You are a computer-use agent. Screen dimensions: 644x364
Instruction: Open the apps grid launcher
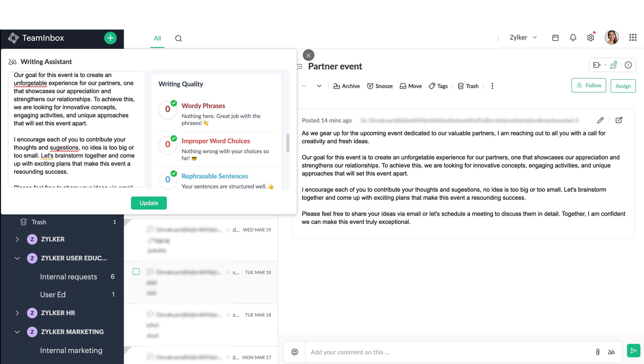pos(633,38)
